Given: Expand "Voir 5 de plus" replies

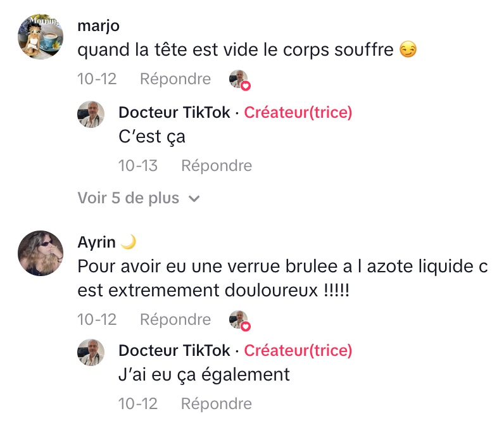Looking at the screenshot, I should (x=128, y=198).
